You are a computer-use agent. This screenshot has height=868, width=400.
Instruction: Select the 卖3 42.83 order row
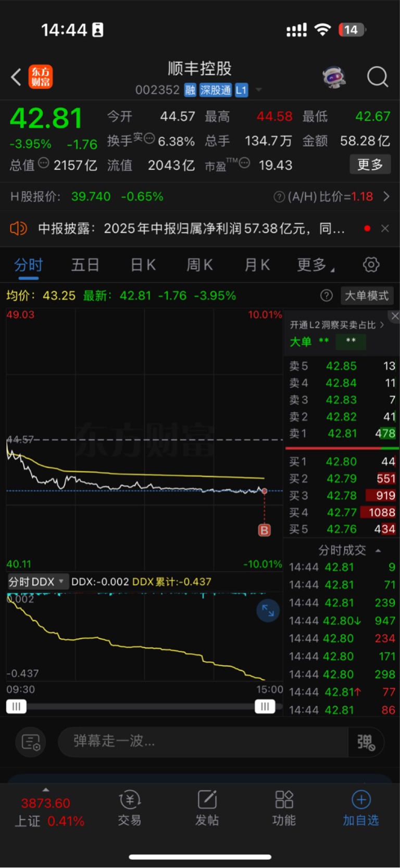[x=342, y=400]
